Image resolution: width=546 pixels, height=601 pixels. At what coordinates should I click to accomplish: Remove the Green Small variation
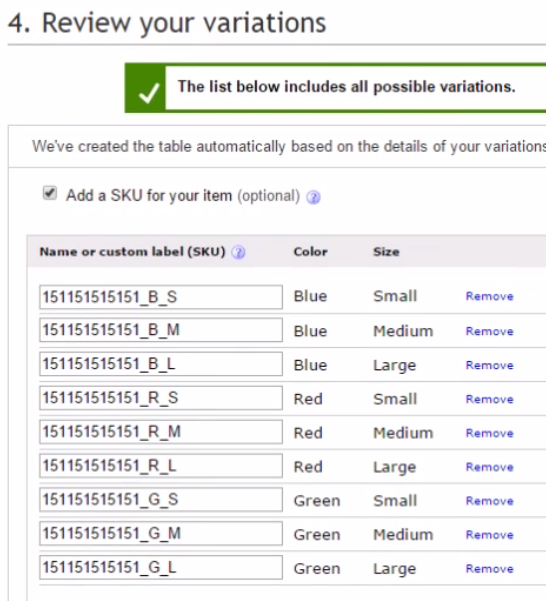pyautogui.click(x=489, y=501)
